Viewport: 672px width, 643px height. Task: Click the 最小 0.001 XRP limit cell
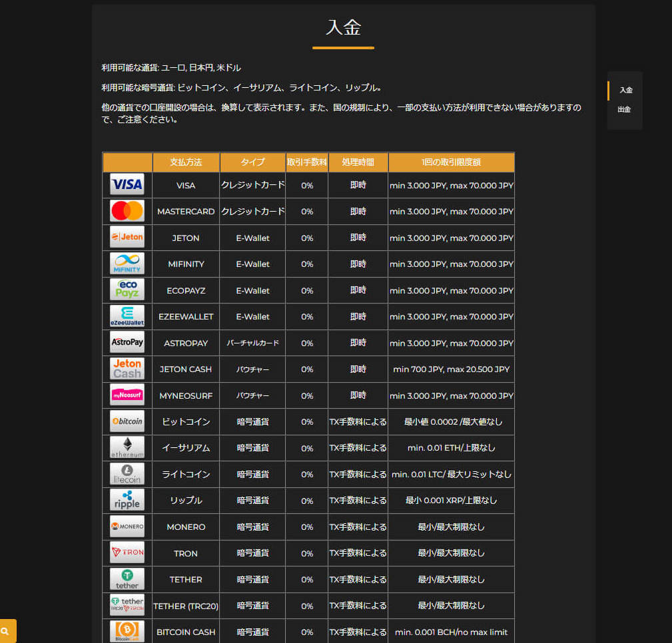click(451, 501)
